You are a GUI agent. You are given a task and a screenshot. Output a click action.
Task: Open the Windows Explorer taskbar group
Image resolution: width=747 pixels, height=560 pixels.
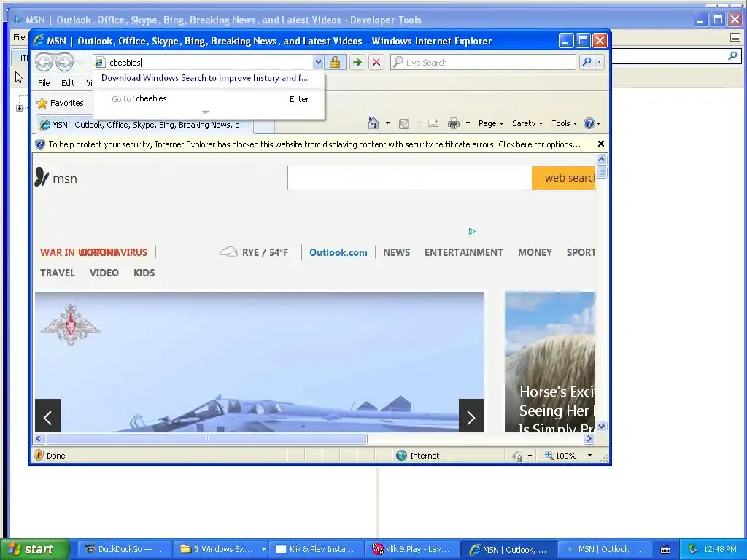pyautogui.click(x=220, y=550)
